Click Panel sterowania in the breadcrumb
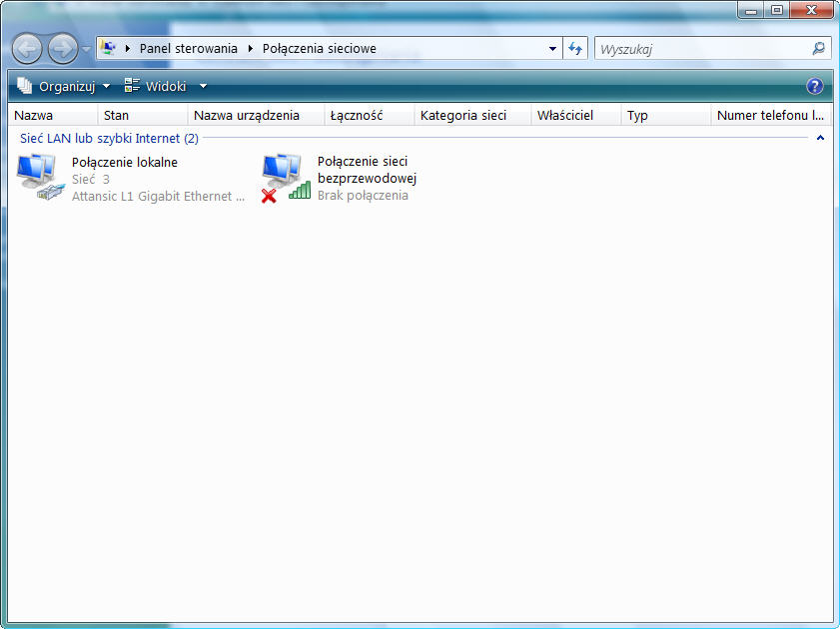The width and height of the screenshot is (840, 629). click(x=188, y=48)
